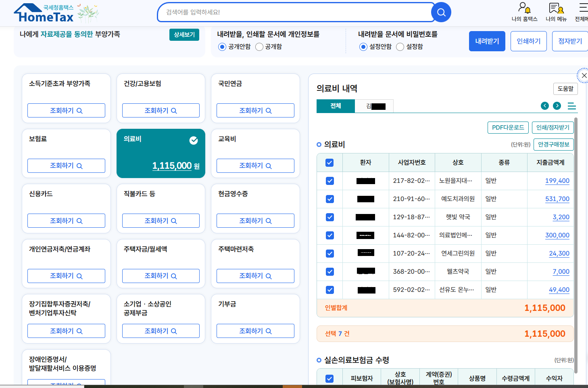Click the PDF다운로드 button
Image resolution: width=588 pixels, height=388 pixels.
tap(508, 128)
